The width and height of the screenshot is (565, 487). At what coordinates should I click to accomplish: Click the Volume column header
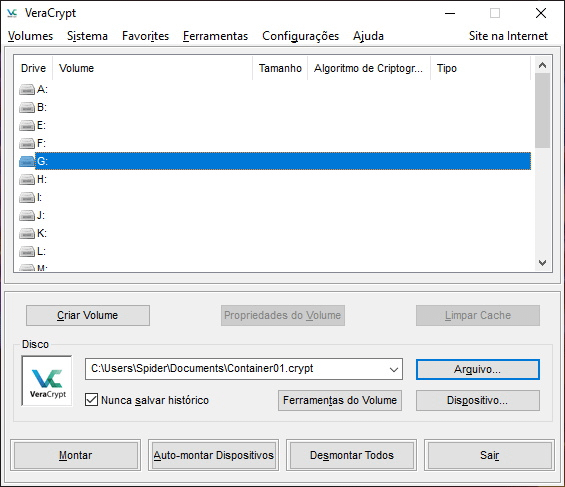tap(152, 68)
